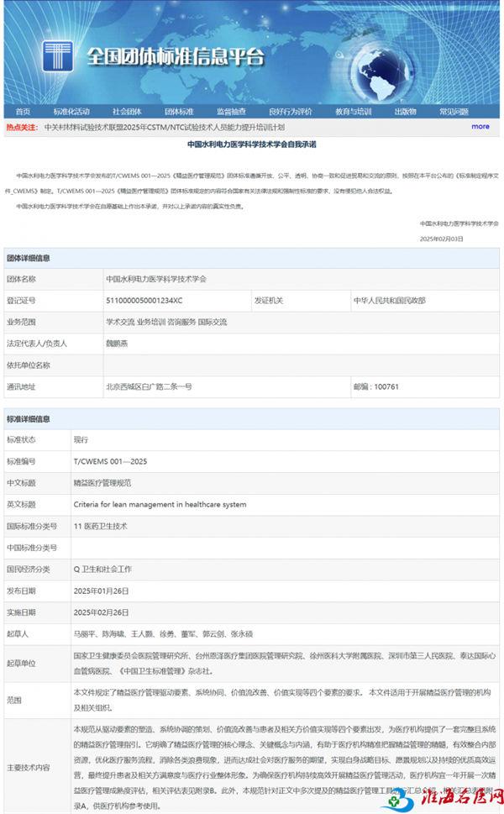Select the English title Criteria for lean management
This screenshot has width=504, height=814.
(x=160, y=505)
